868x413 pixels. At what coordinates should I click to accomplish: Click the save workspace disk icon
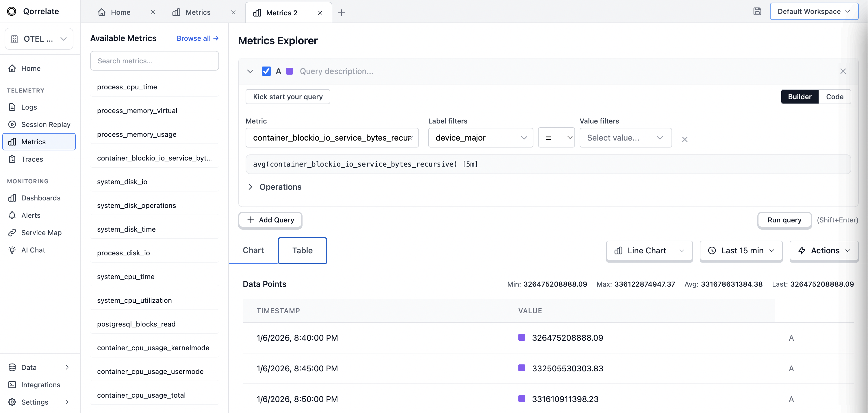tap(758, 11)
